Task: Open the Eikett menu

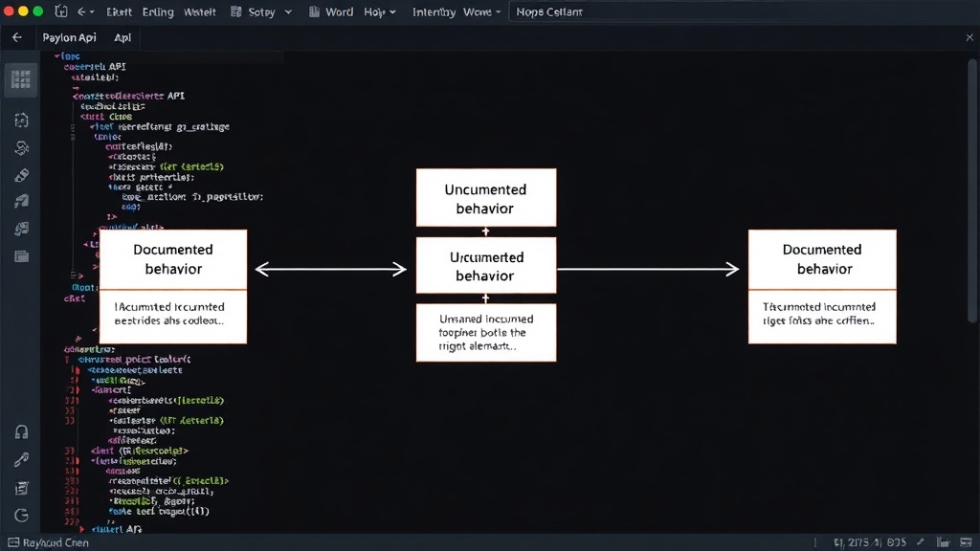Action: coord(119,11)
